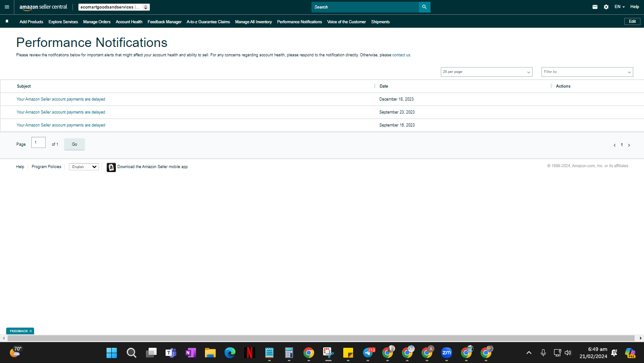Viewport: 644px width, 363px height.
Task: Open Task View on taskbar
Action: point(151,353)
